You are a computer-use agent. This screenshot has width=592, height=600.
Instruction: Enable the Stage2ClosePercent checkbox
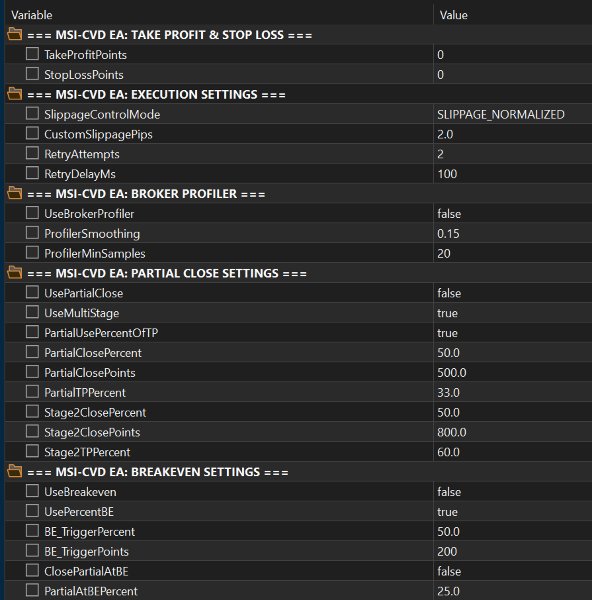[32, 412]
